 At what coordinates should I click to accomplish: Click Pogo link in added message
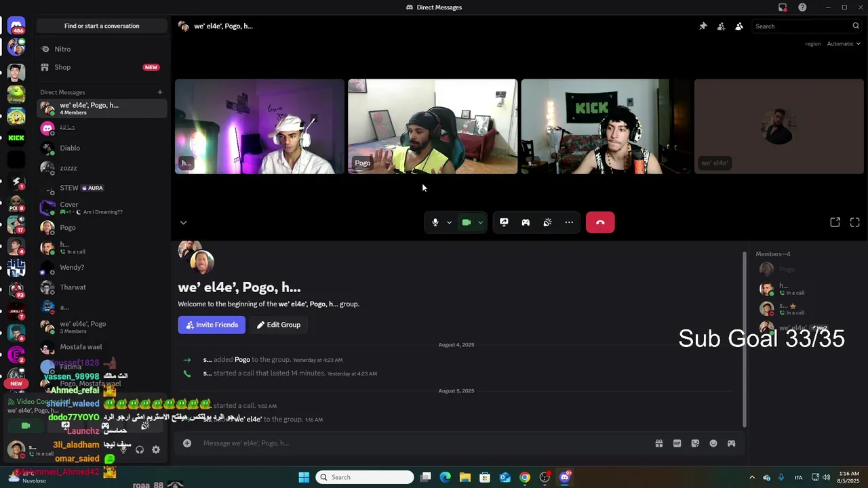[x=242, y=360]
